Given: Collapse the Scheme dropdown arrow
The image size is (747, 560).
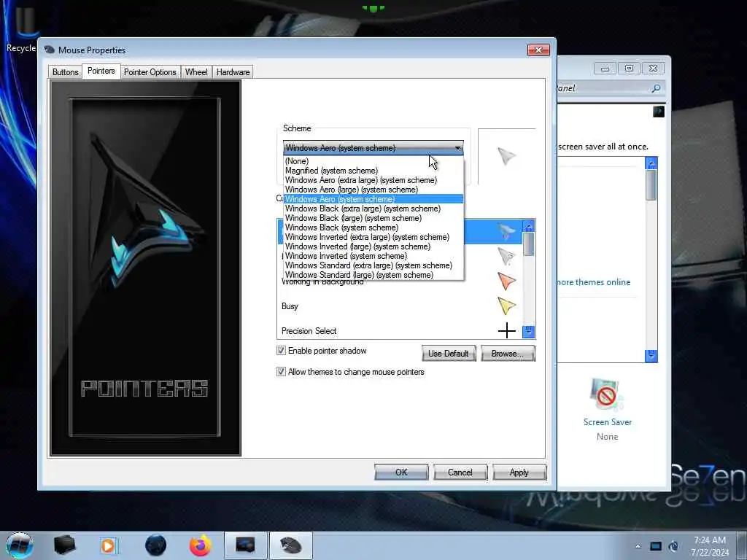Looking at the screenshot, I should pyautogui.click(x=457, y=147).
